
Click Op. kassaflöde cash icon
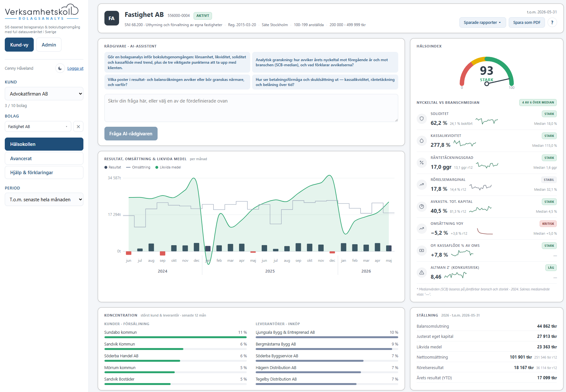(x=421, y=251)
